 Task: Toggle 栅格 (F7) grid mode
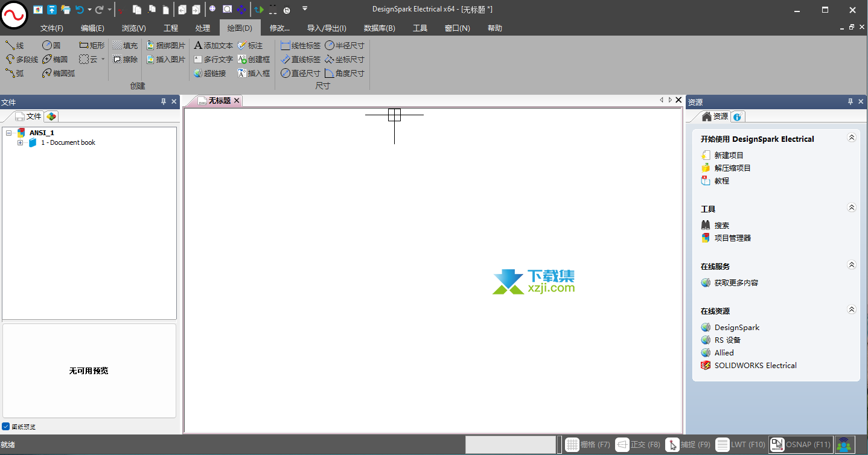(587, 445)
